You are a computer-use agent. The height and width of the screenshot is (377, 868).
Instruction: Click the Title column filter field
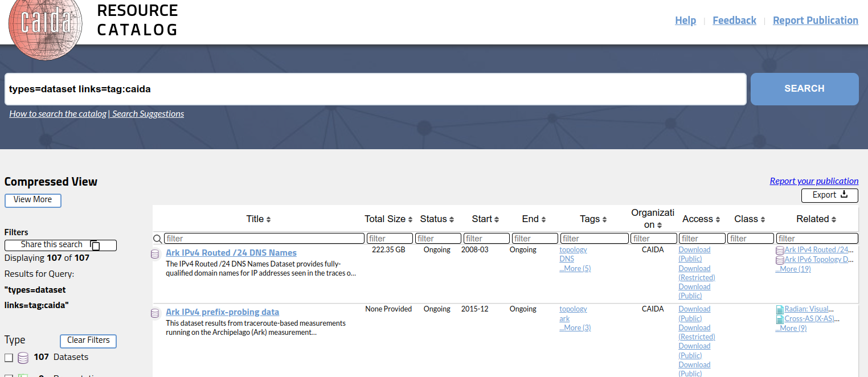tap(264, 239)
